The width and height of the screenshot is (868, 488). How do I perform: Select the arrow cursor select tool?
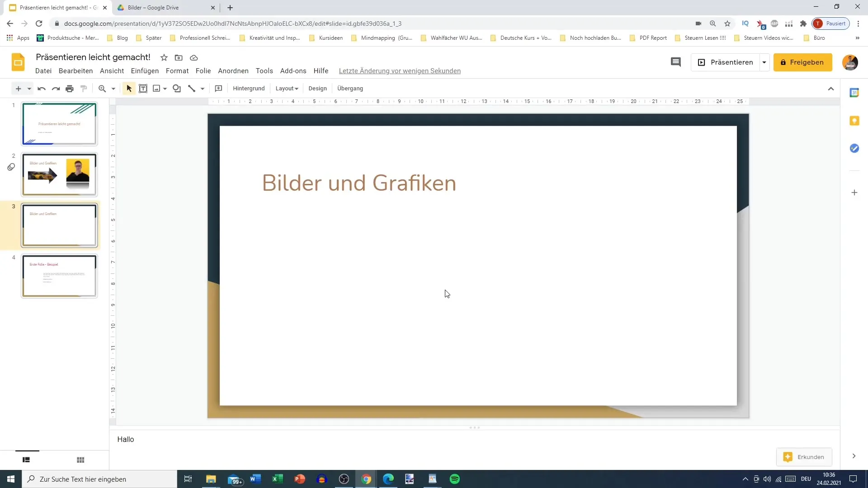click(129, 89)
